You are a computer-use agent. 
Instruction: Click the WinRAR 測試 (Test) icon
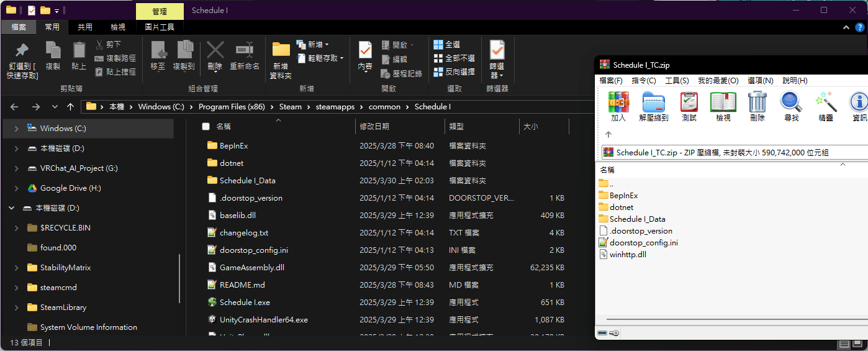click(689, 101)
